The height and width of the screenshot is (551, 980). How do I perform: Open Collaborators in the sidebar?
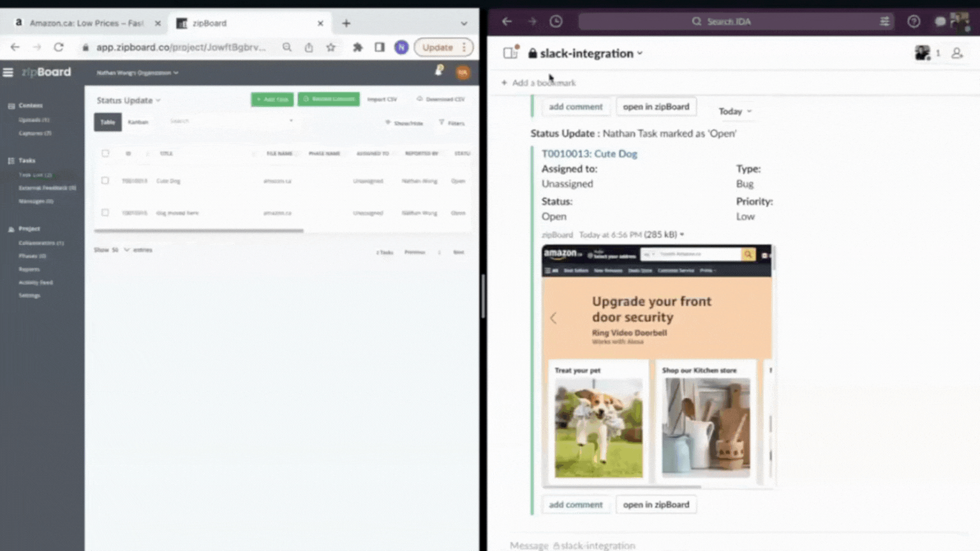point(41,243)
